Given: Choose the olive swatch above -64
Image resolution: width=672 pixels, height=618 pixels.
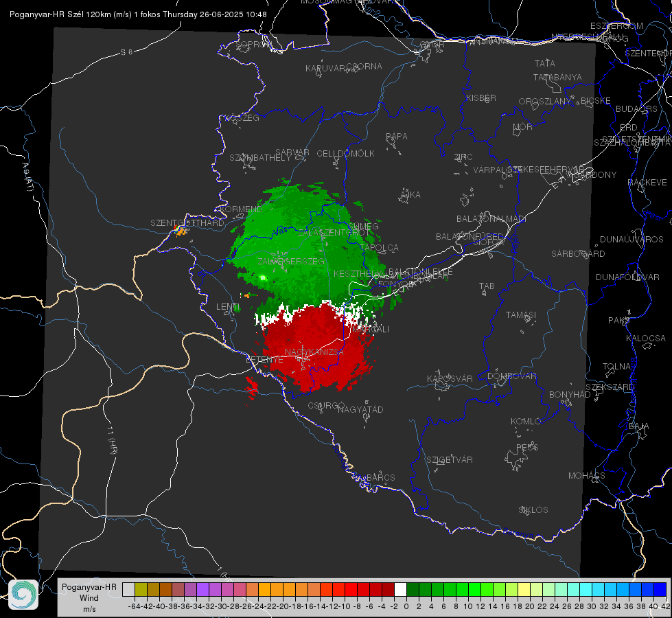Looking at the screenshot, I should pyautogui.click(x=141, y=589).
